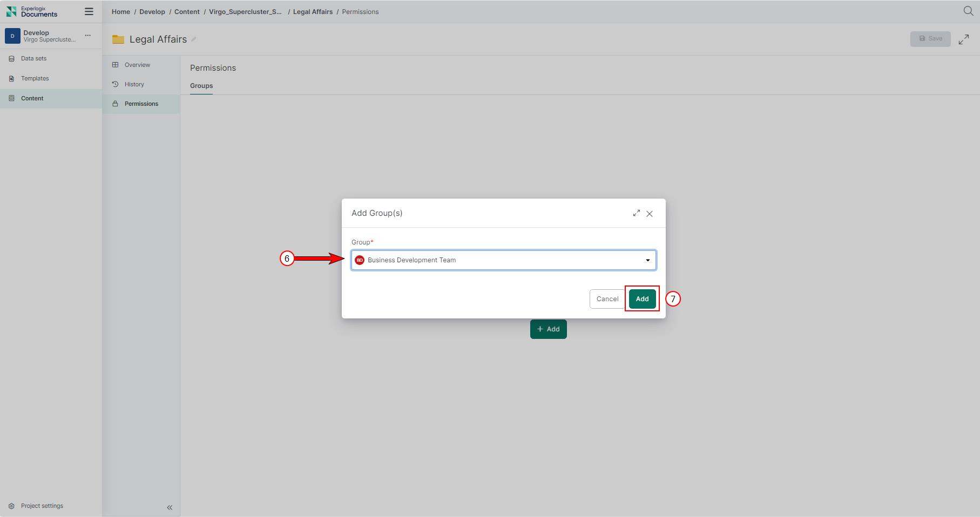980x517 pixels.
Task: Click the + Add button behind the dialog
Action: [549, 329]
